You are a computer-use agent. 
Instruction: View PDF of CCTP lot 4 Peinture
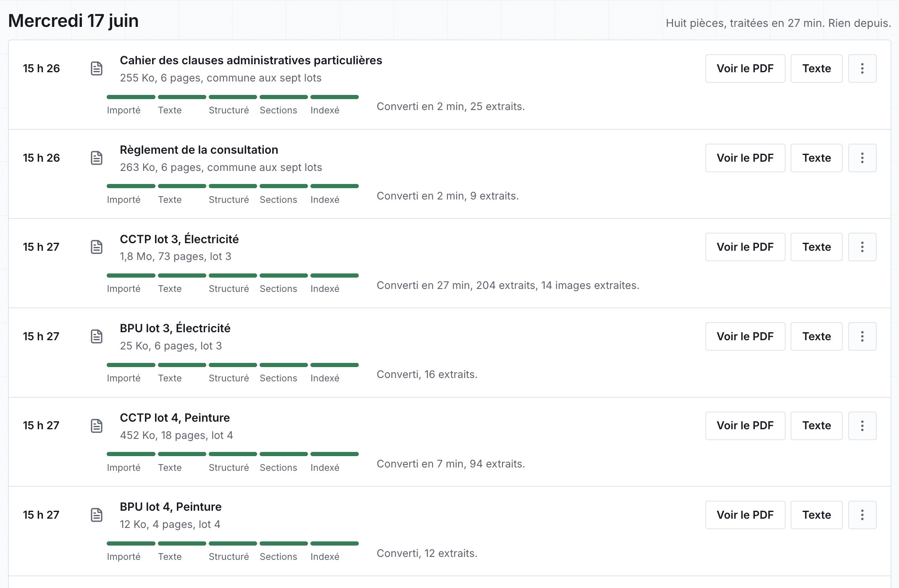tap(745, 426)
